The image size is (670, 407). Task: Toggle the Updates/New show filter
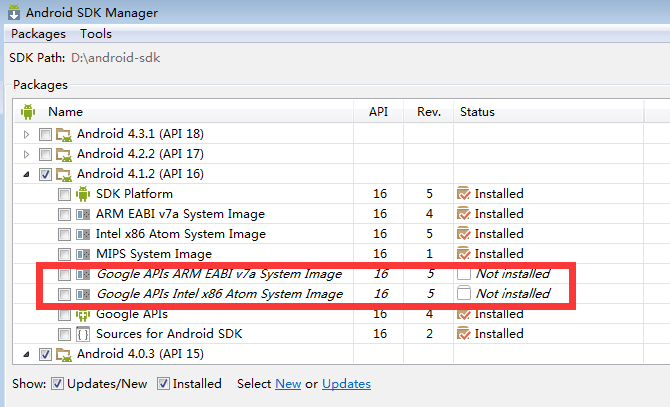pyautogui.click(x=57, y=384)
